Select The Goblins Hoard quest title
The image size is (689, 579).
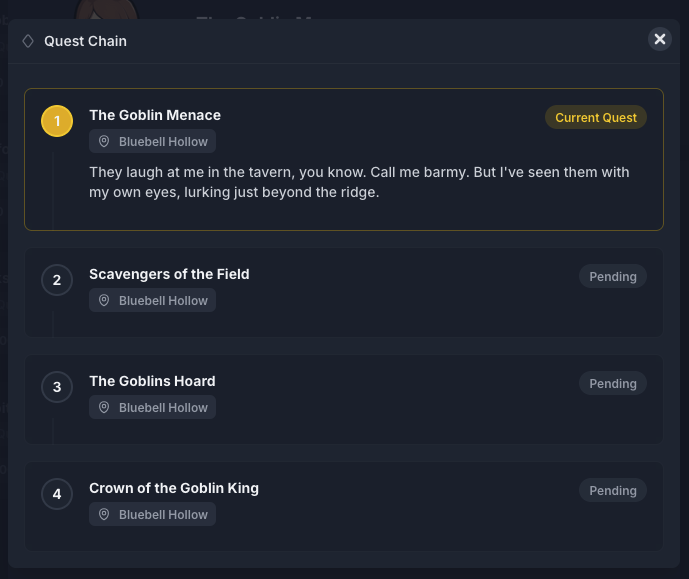(x=152, y=381)
